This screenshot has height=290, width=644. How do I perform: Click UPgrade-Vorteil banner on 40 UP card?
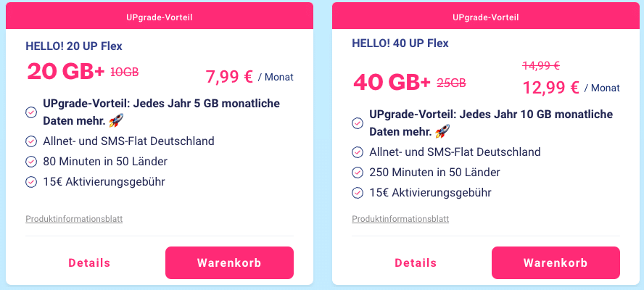pos(485,16)
